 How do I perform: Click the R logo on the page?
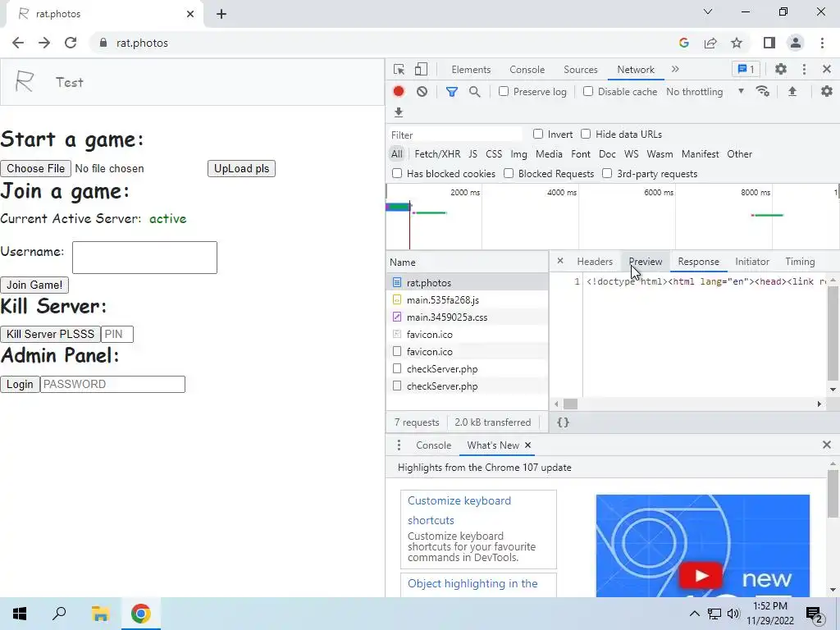tap(25, 81)
